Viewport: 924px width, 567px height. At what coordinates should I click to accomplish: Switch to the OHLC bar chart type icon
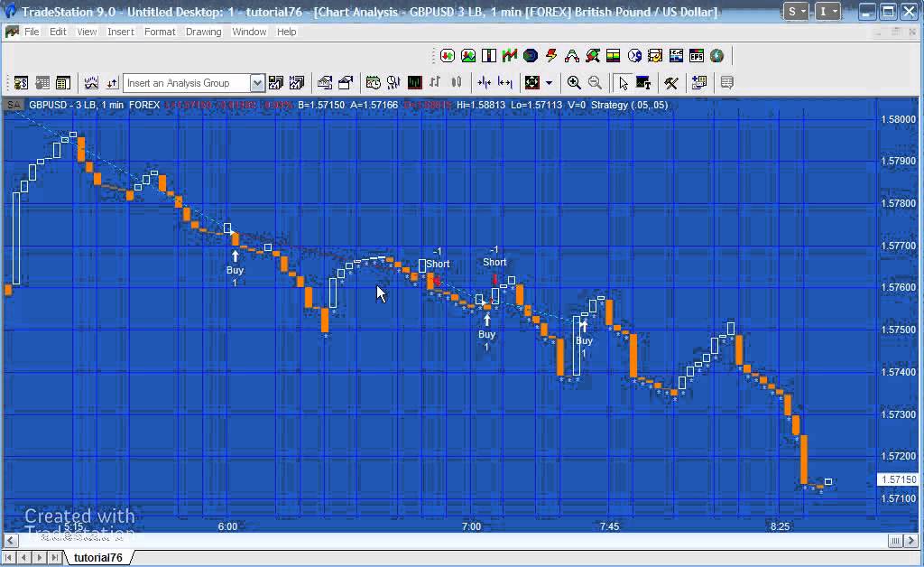click(x=435, y=82)
